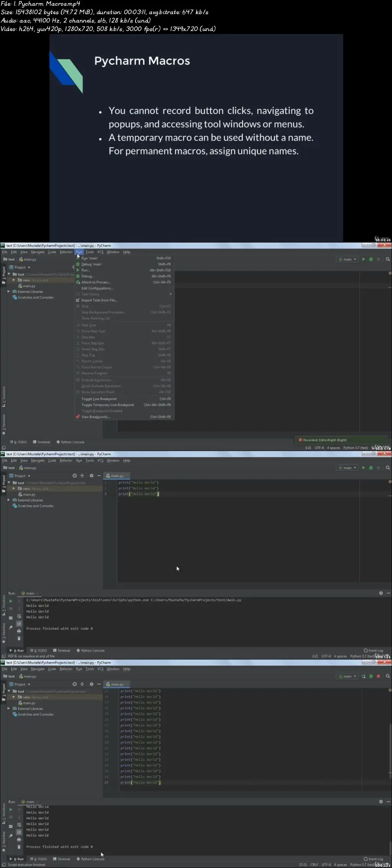Collapse the test root folder in three-line window
The image size is (392, 868).
point(9,483)
